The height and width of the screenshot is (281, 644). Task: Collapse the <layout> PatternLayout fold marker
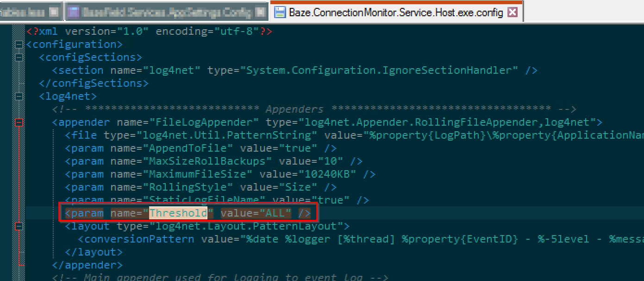pyautogui.click(x=19, y=226)
